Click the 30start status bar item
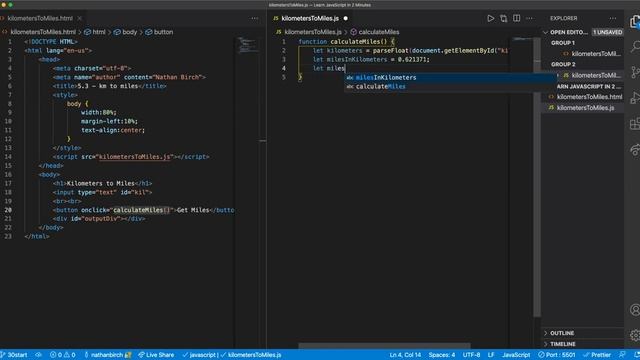This screenshot has width=640, height=360. [14, 355]
